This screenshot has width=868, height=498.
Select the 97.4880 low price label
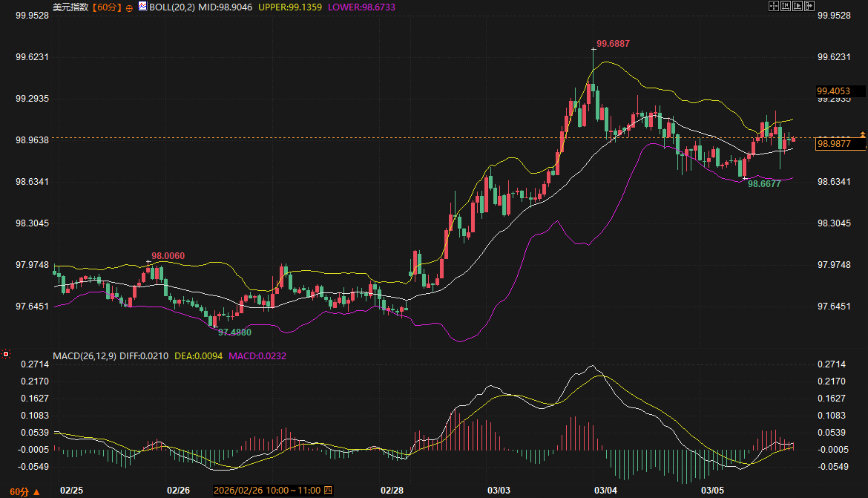click(234, 332)
